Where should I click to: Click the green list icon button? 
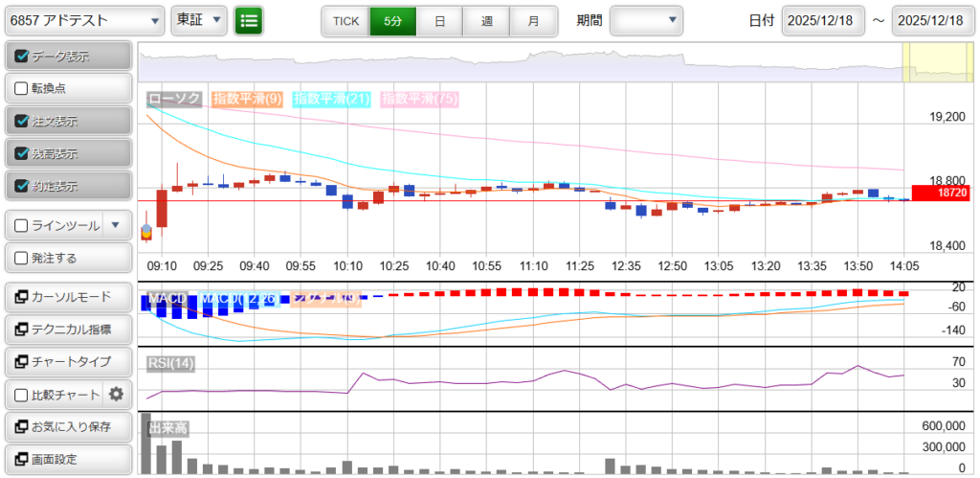248,20
